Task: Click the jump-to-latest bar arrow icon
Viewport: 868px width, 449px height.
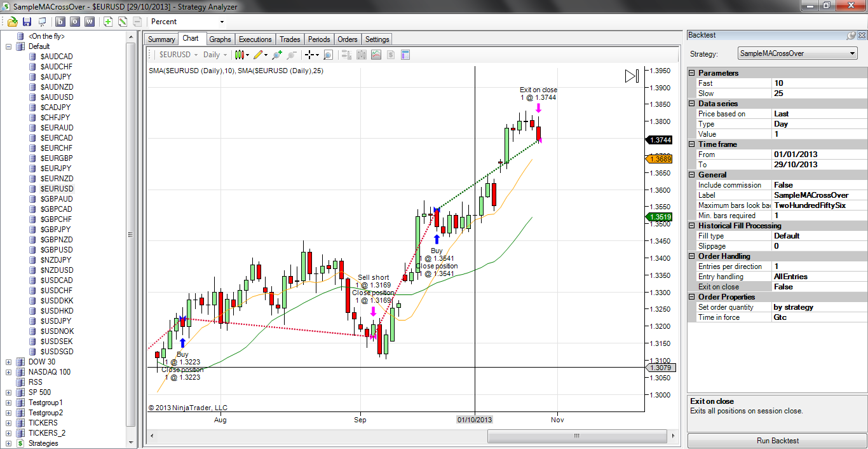Action: click(x=632, y=76)
